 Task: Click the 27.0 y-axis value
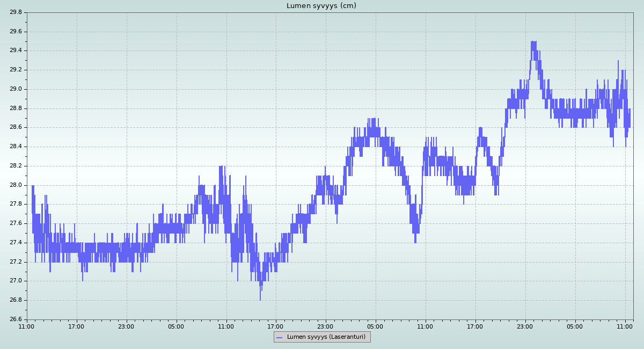(x=16, y=281)
